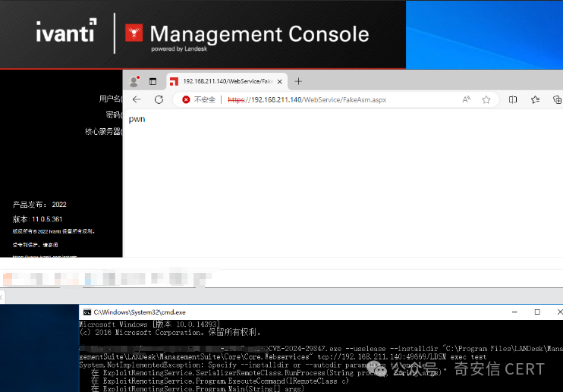Open the Read aloud icon
The width and height of the screenshot is (563, 392).
(x=466, y=99)
